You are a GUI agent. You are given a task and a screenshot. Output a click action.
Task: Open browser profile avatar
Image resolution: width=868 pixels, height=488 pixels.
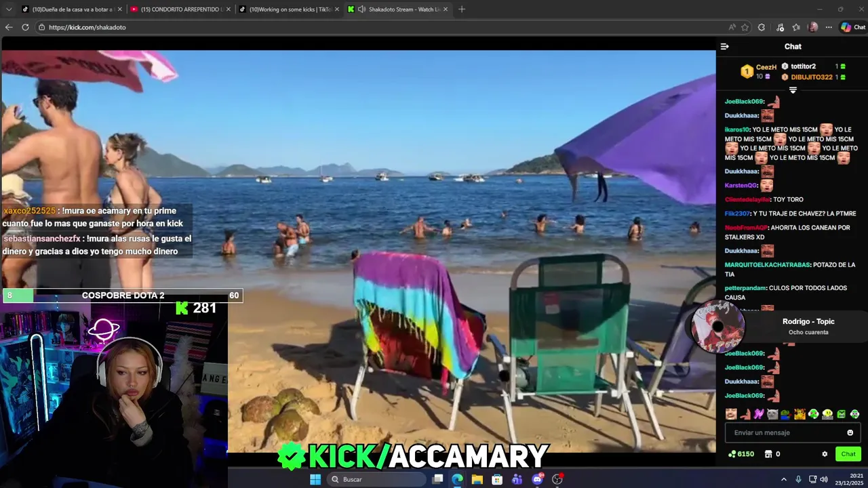(x=813, y=27)
